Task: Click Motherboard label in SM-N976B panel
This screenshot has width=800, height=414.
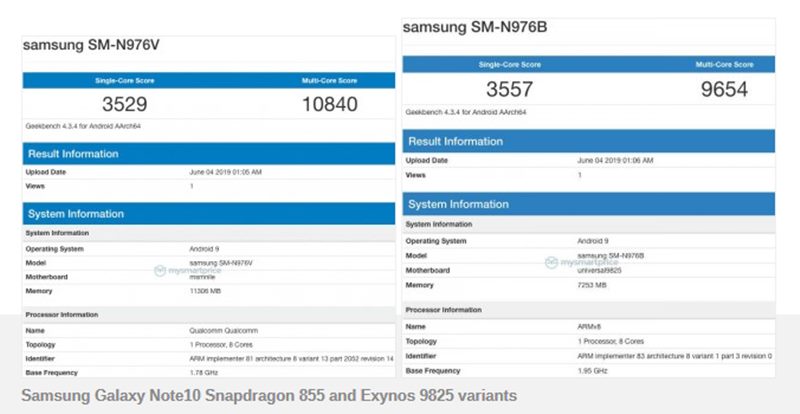Action: 428,271
